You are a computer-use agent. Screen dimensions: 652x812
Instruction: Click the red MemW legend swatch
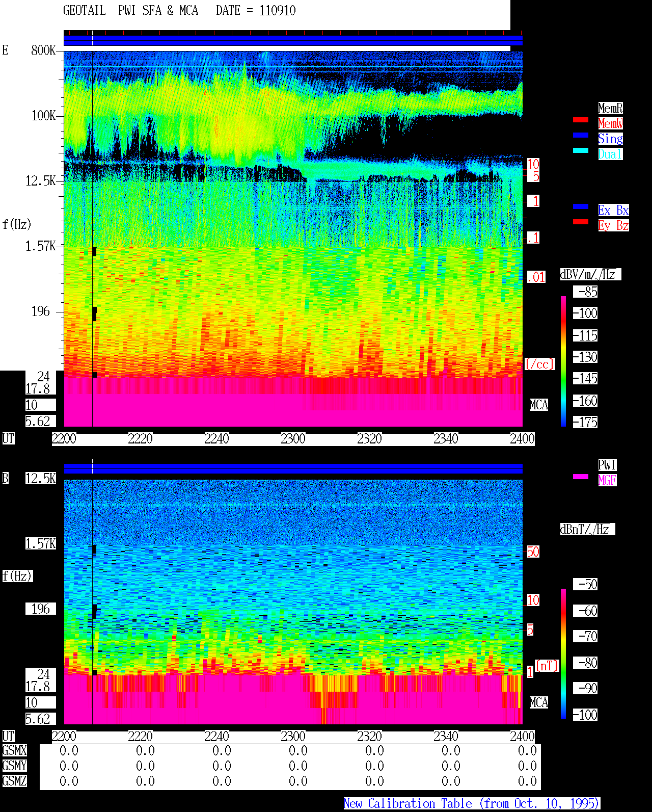pos(581,120)
